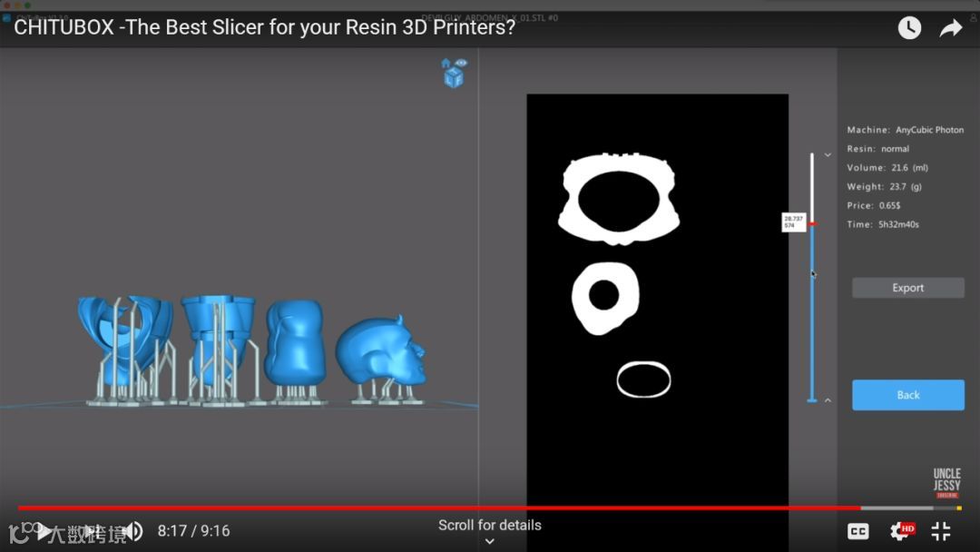Exit fullscreen mode
980x552 pixels.
point(941,531)
